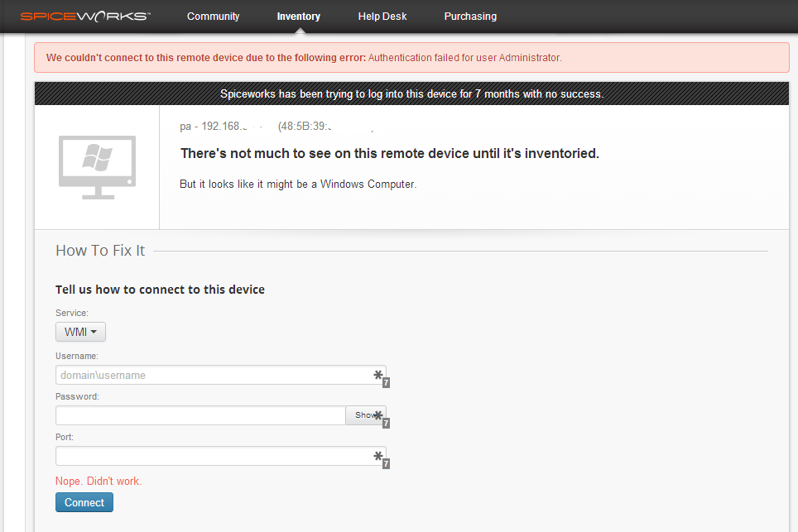Open the WMI service dropdown
Viewport: 798px width, 532px height.
coord(79,331)
